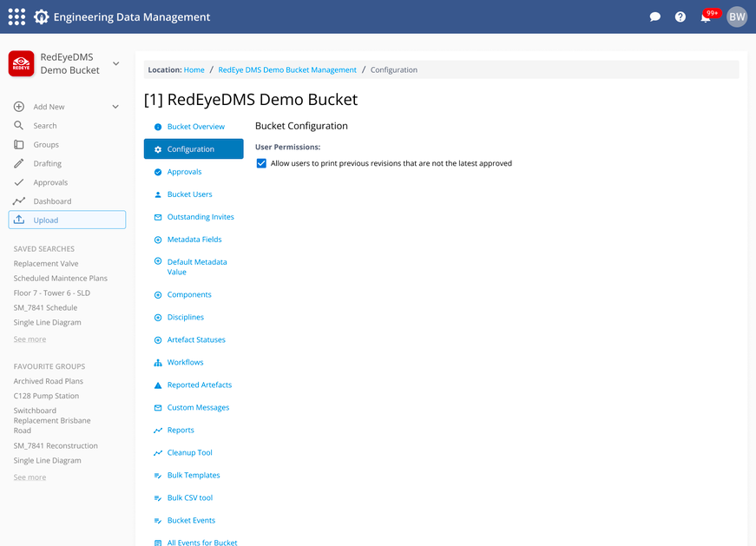The height and width of the screenshot is (546, 756).
Task: Open SM_7841 Schedule saved search
Action: 45,308
